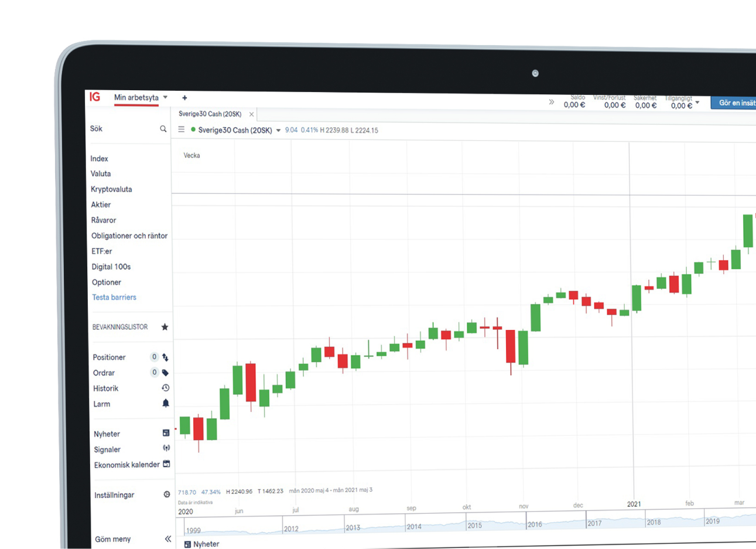The height and width of the screenshot is (549, 756).
Task: Follow the Testa barriers link
Action: [114, 298]
